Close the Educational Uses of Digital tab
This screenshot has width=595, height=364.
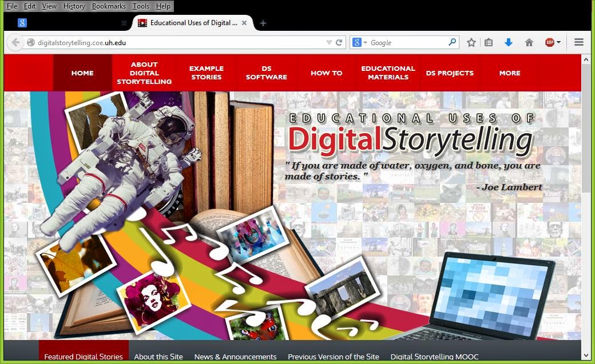[x=244, y=23]
